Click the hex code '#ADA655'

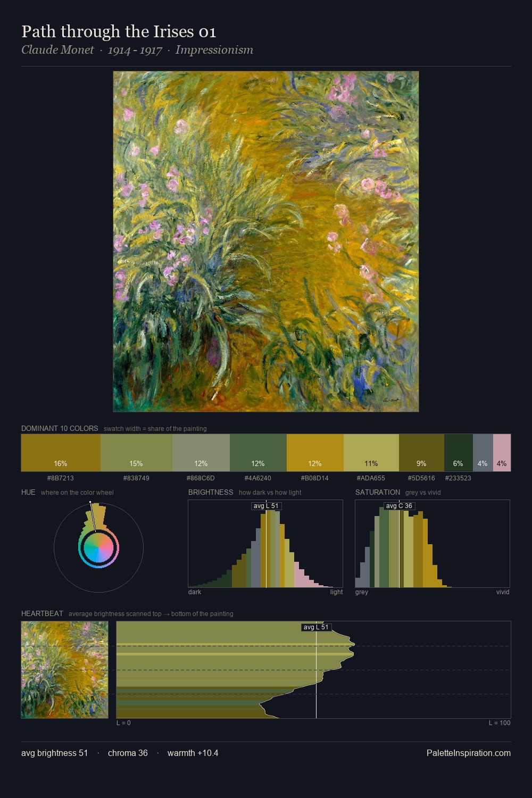371,478
